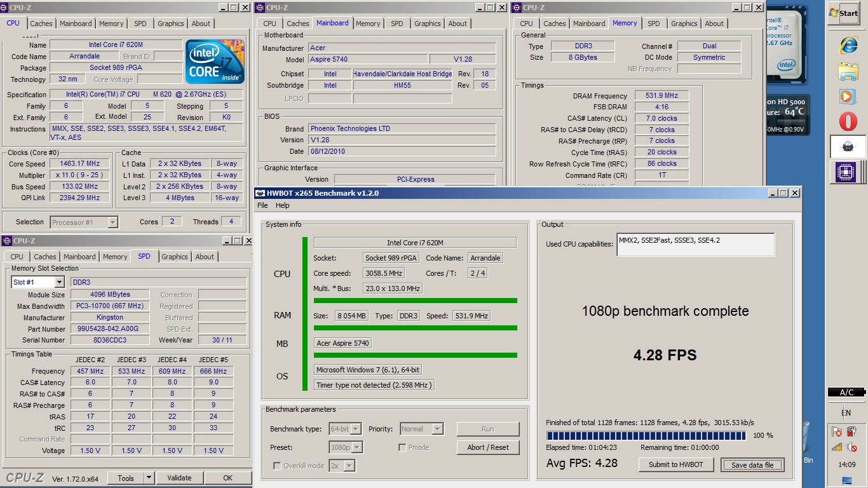
Task: Open Windows Explorer folder icon in taskbar
Action: pyautogui.click(x=848, y=71)
